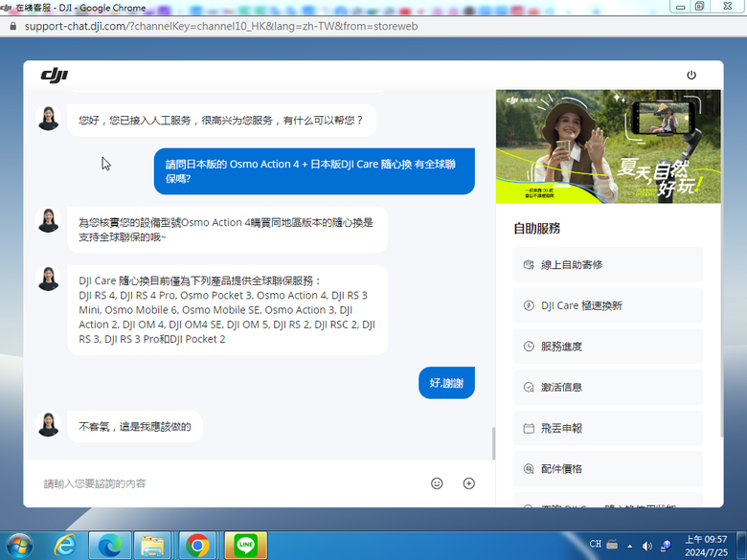Click the address bar URL support-chat.dji.com
This screenshot has width=747, height=560.
[221, 26]
